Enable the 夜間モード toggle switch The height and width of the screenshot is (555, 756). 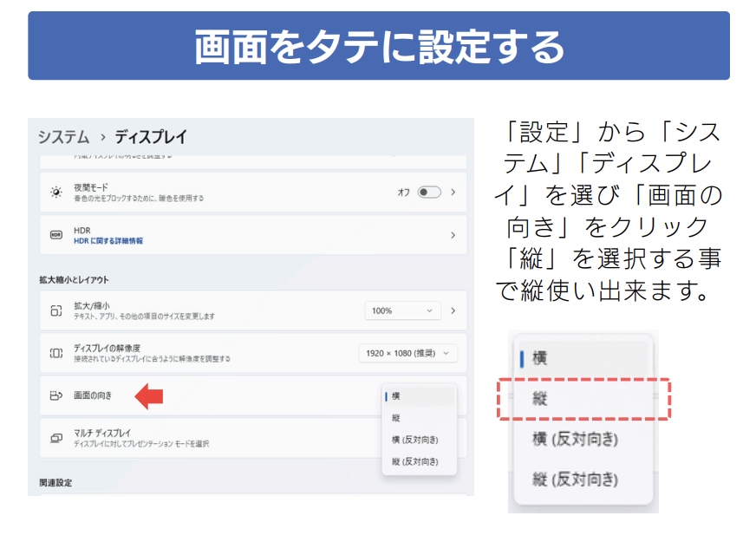point(431,192)
